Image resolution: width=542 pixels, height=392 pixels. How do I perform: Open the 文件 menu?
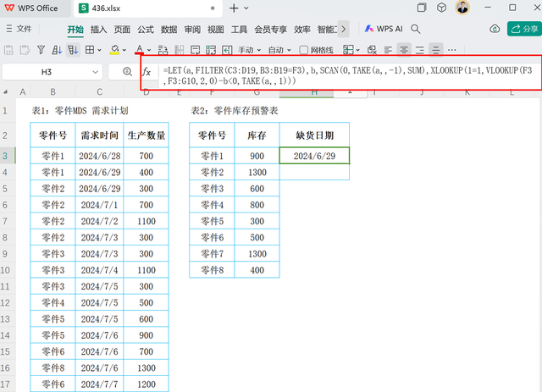[x=19, y=29]
